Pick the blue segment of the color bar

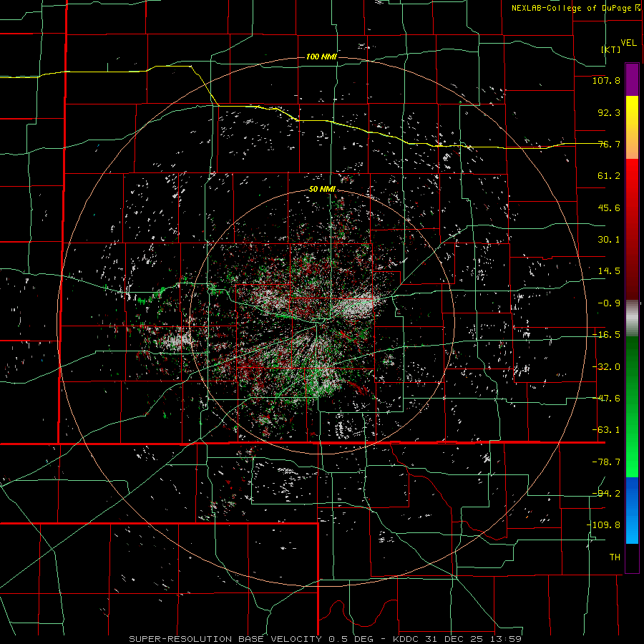[x=632, y=510]
